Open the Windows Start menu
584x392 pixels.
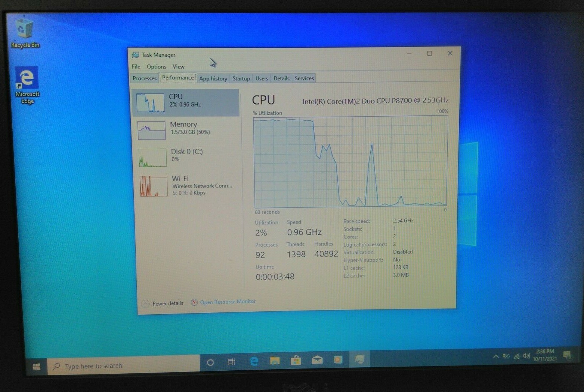[x=37, y=367]
